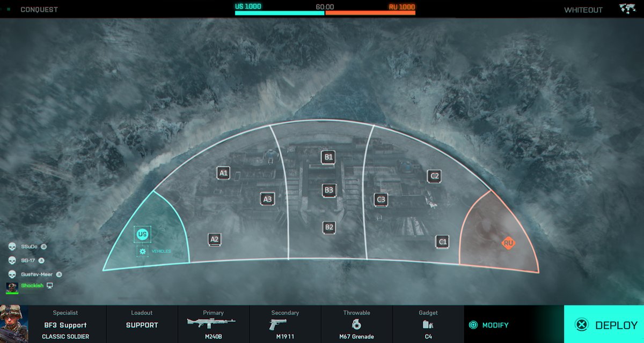644x343 pixels.
Task: Click the PlayStation platform icon beside SSuDo
Action: pyautogui.click(x=44, y=247)
